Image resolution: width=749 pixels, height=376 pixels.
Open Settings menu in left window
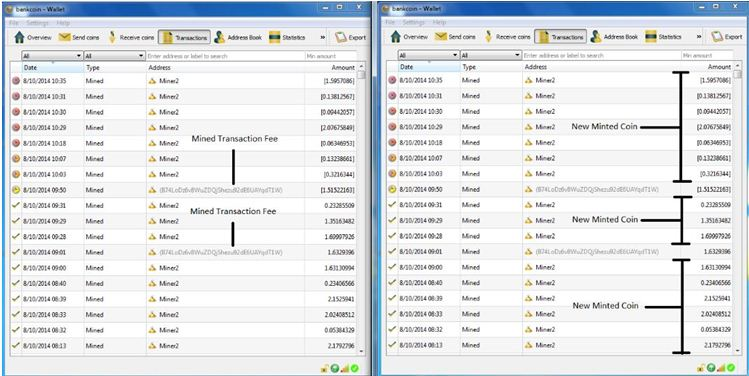click(x=37, y=23)
